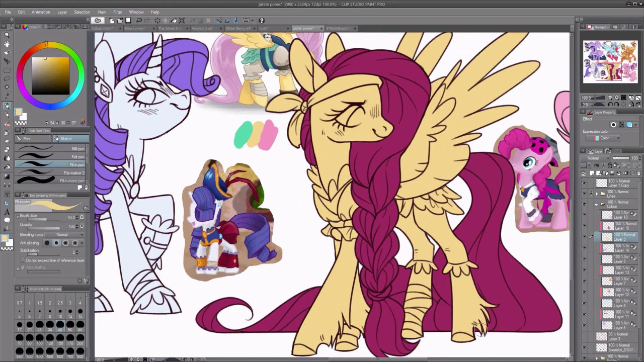Open the Edit menu

[21, 12]
